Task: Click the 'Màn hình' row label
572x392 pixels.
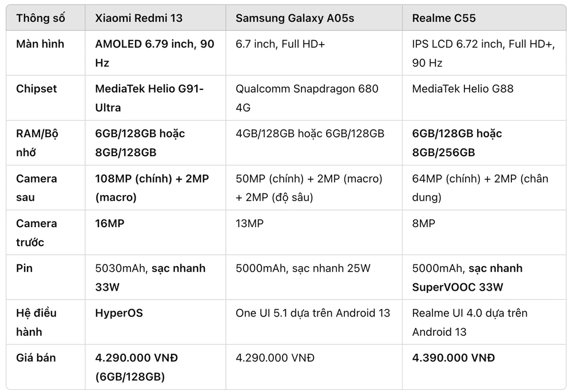Action: (x=40, y=44)
